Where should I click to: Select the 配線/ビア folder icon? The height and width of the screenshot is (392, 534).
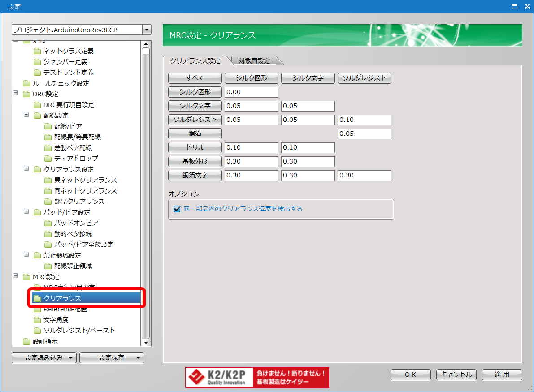click(x=48, y=126)
